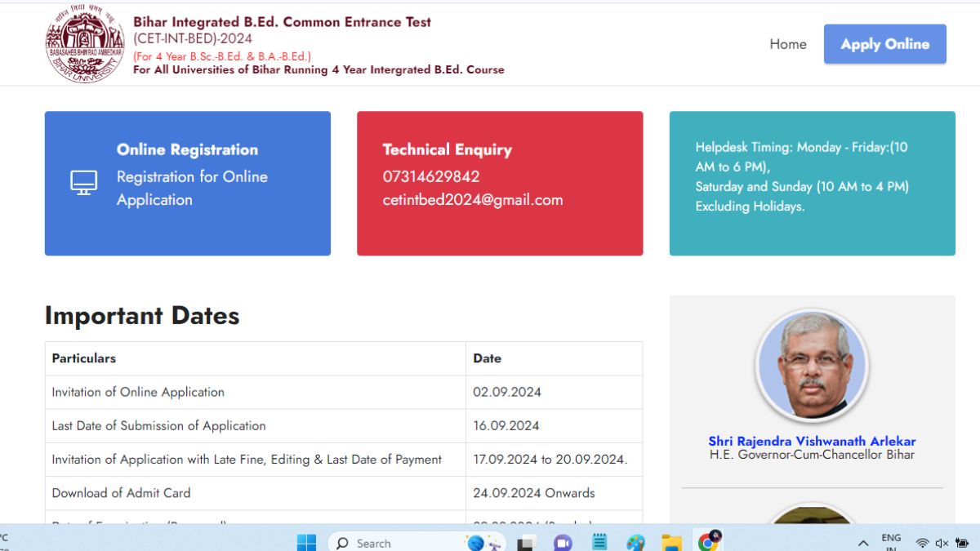Open the Technical Enquiry card
Screen dimensions: 980x551
pos(499,183)
